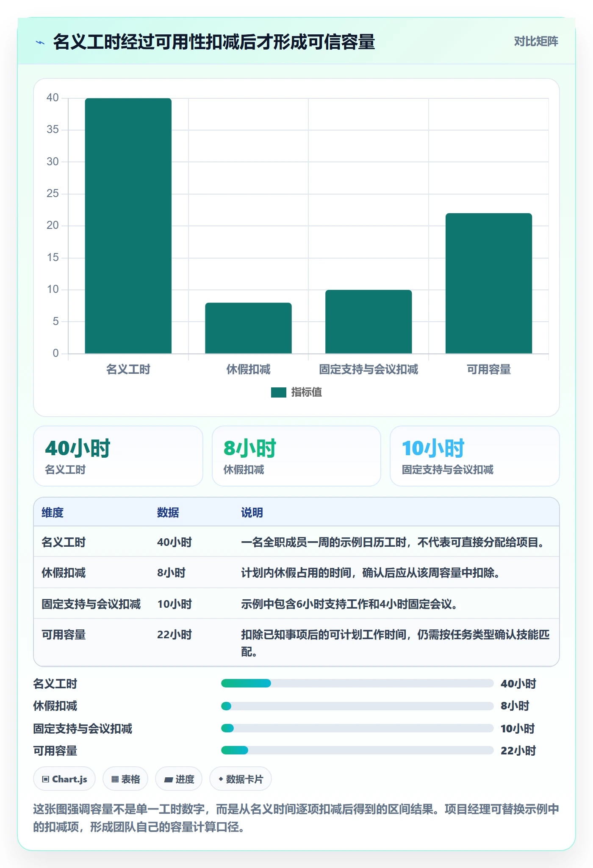
Task: Click the 固定支持与会议扣减 progress bar
Action: click(357, 728)
